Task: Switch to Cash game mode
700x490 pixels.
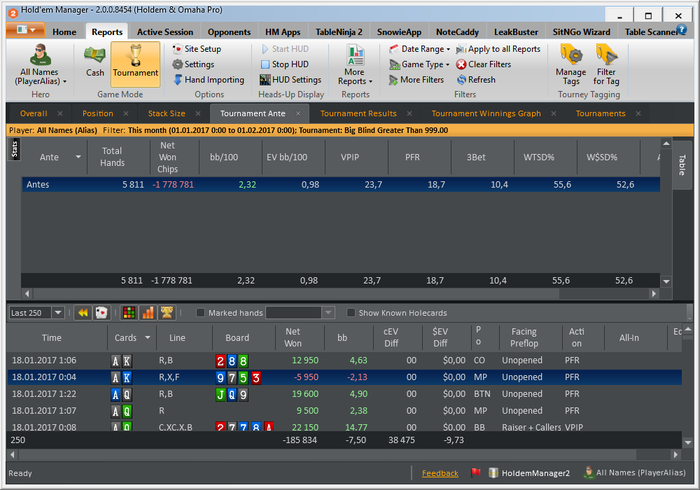Action: point(95,62)
